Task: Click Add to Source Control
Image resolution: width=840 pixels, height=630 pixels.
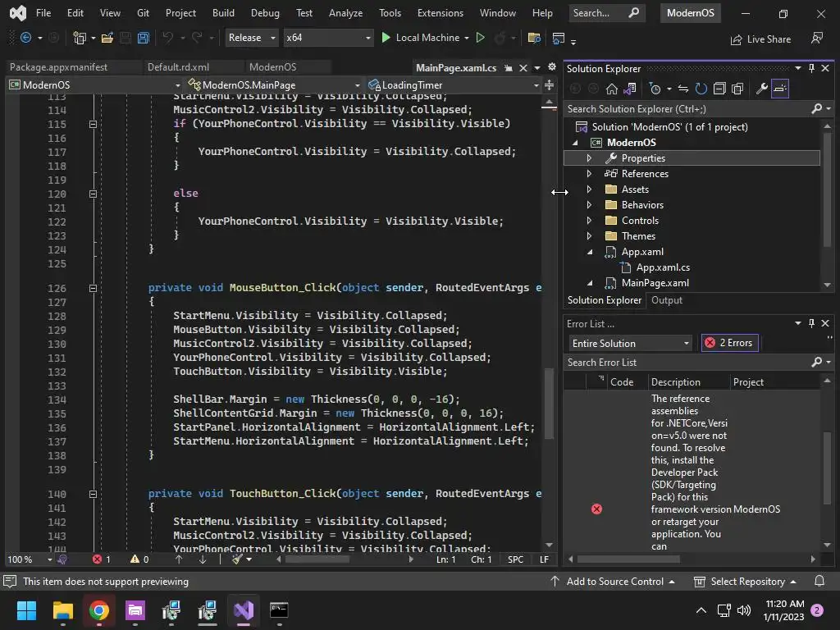Action: click(x=614, y=582)
